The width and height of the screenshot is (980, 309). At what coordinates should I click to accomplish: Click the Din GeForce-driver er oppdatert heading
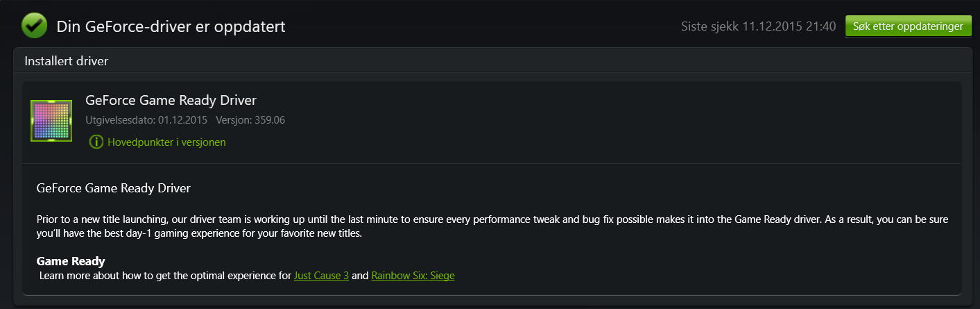pyautogui.click(x=171, y=27)
